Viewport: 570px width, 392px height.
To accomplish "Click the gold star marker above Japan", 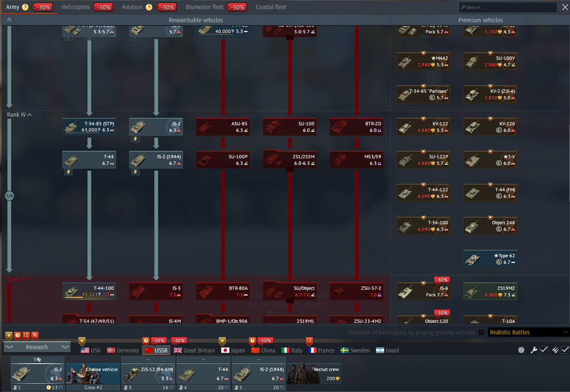I will [222, 341].
